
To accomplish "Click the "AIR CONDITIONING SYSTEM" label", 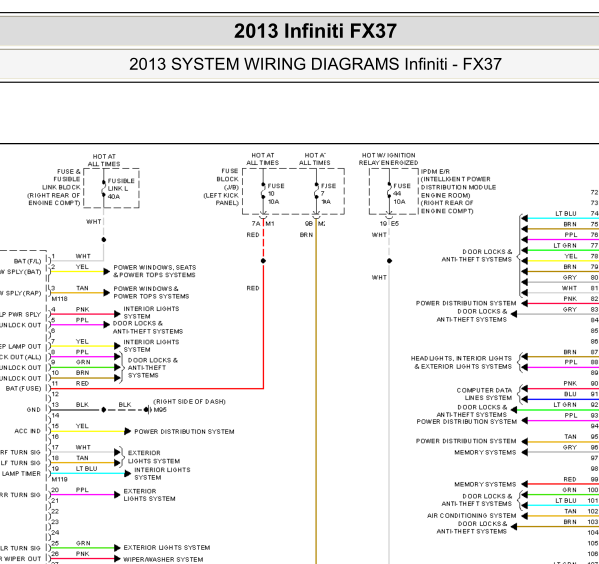I will [x=471, y=516].
